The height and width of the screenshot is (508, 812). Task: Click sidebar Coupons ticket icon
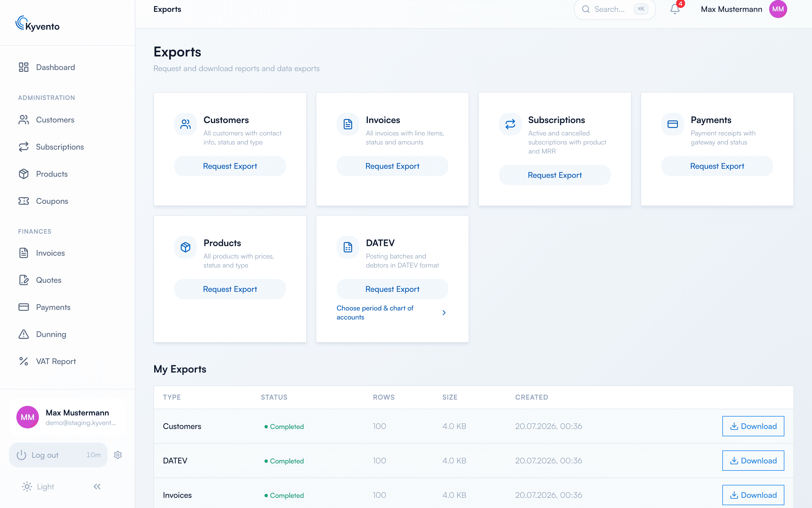pos(23,201)
